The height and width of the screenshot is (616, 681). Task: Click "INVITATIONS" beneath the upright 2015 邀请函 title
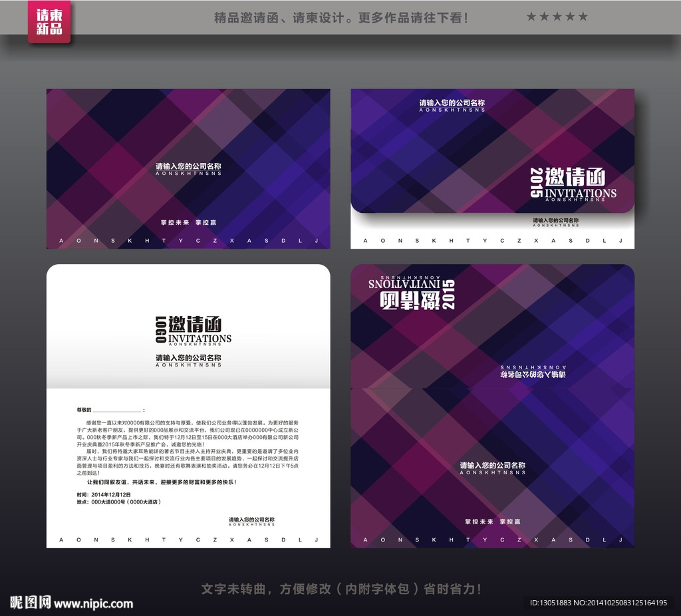580,193
